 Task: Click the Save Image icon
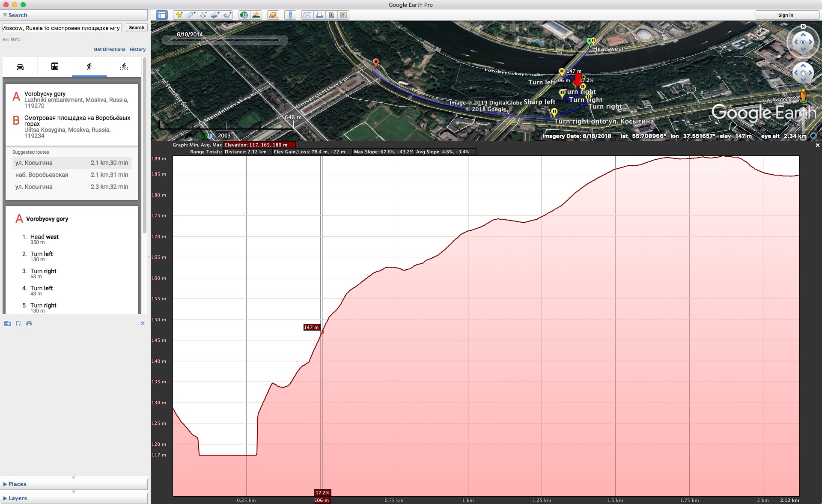331,15
